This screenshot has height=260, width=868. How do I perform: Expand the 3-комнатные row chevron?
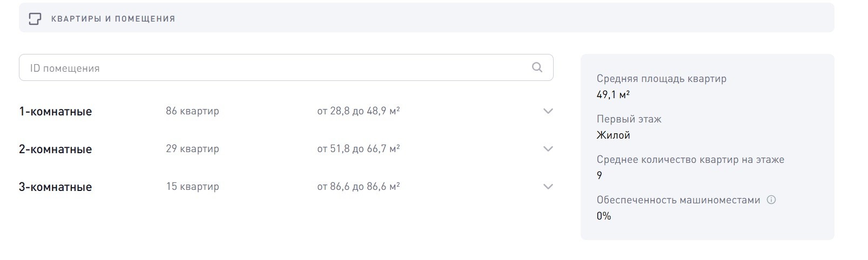coord(548,187)
